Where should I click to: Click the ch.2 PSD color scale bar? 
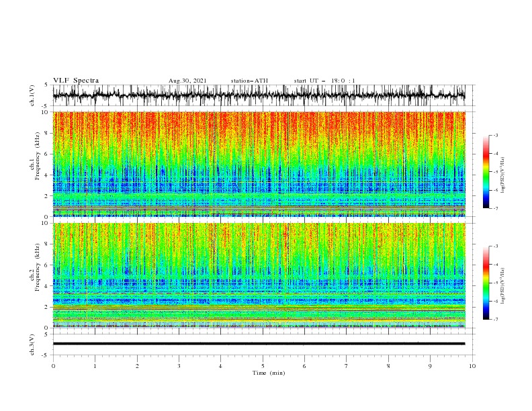coord(486,283)
